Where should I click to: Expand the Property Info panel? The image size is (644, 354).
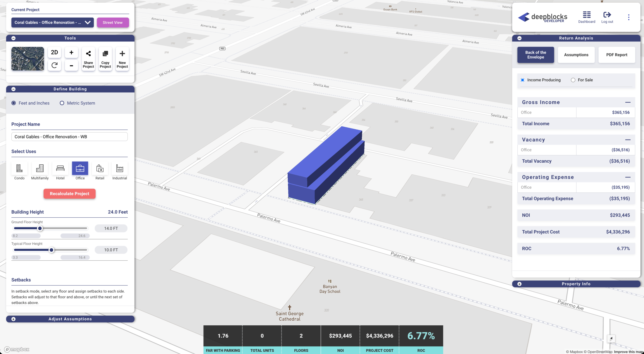point(519,284)
